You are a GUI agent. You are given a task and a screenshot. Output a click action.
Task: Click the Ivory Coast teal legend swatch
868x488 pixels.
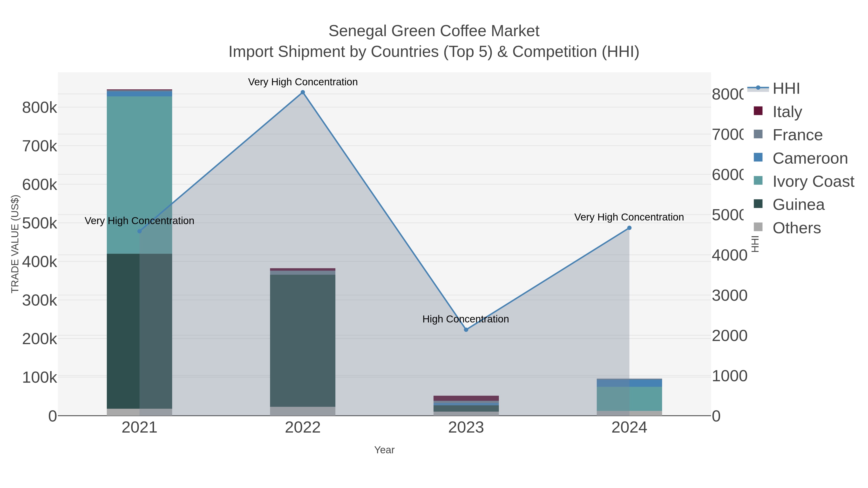(758, 180)
